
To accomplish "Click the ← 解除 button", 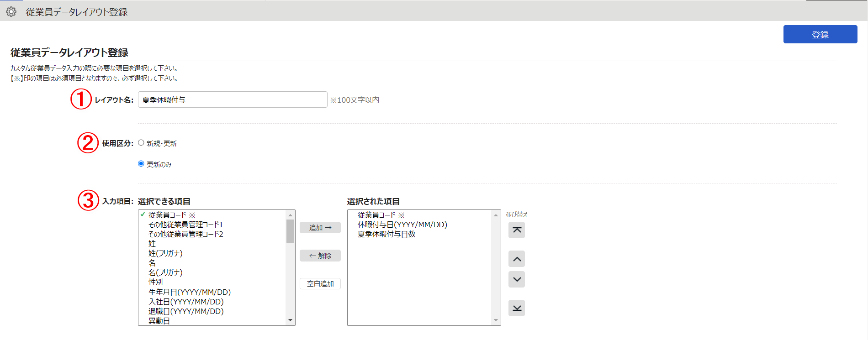I will (320, 256).
